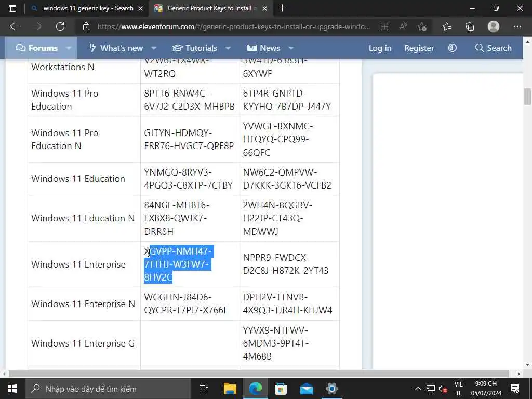Refresh the current page

(60, 26)
